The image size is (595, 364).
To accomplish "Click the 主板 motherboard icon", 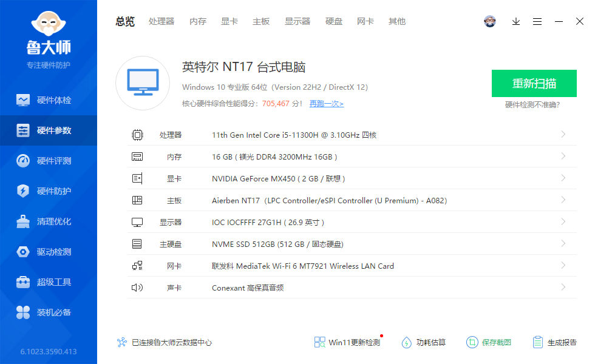I will (x=137, y=200).
